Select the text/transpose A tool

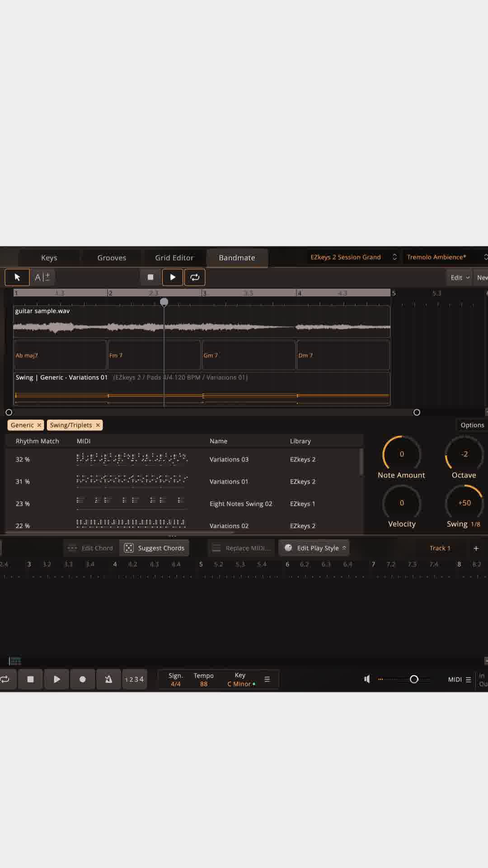pos(42,277)
